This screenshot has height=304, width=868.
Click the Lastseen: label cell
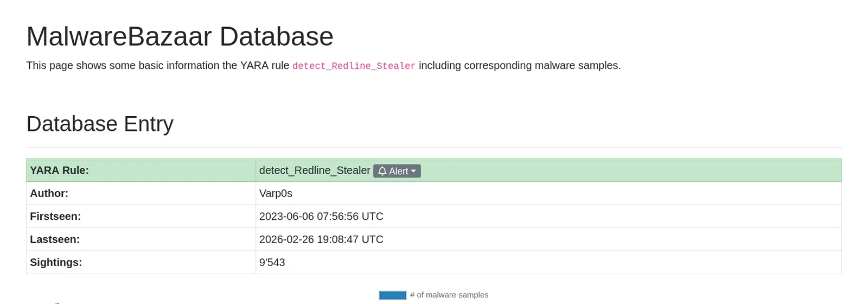coord(141,239)
